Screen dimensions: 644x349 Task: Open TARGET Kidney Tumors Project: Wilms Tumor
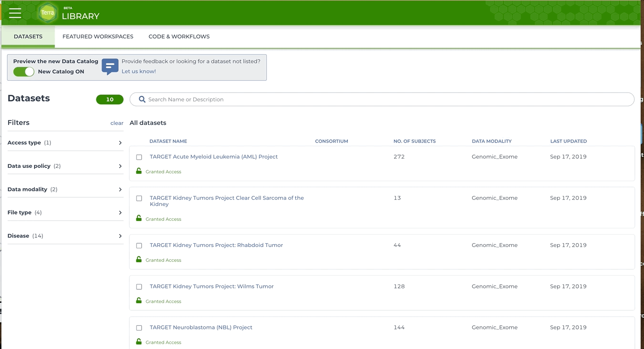[x=212, y=286]
